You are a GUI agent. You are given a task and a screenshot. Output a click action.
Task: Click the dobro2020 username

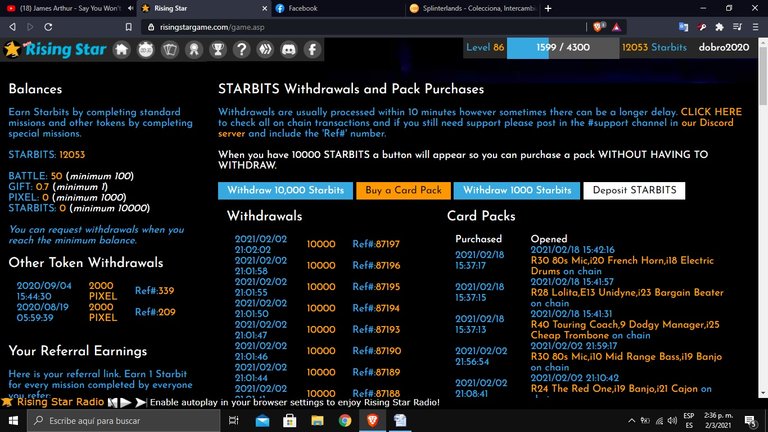[723, 48]
